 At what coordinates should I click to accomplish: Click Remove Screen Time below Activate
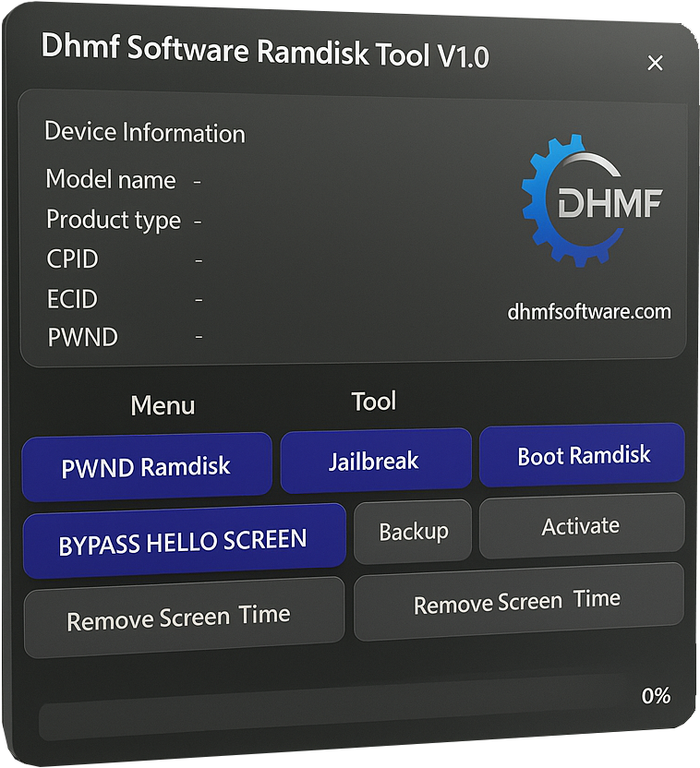pos(517,603)
